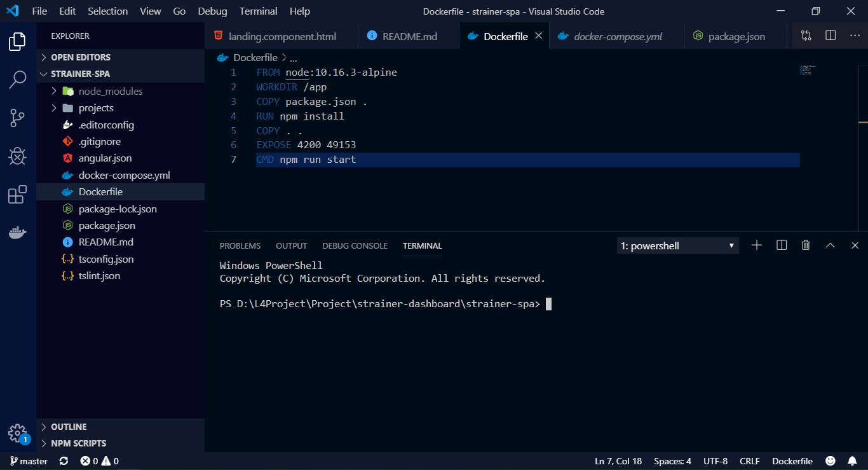
Task: Open the Edit menu
Action: (x=67, y=11)
